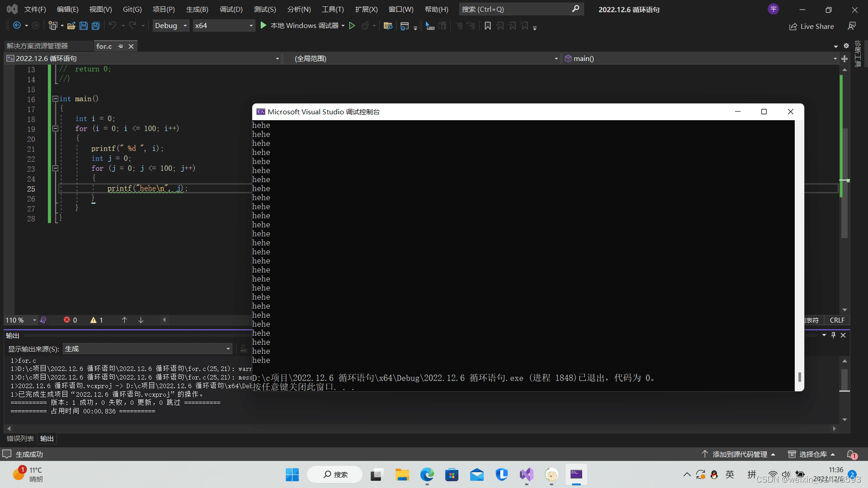Click the Find in Files folder icon
The width and height of the screenshot is (868, 488).
(x=387, y=26)
